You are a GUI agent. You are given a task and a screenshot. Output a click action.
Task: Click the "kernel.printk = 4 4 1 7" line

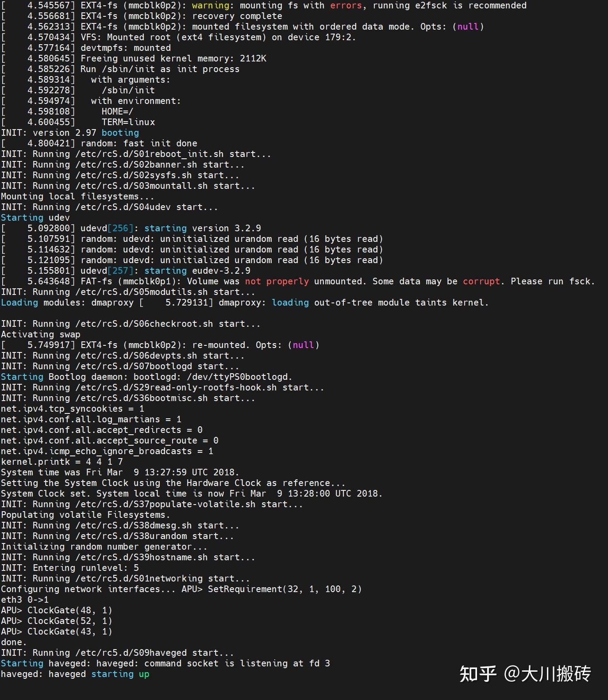click(62, 462)
